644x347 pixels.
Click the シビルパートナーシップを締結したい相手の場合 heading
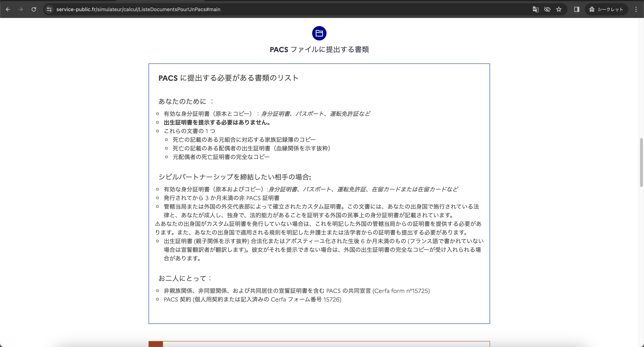pos(235,177)
